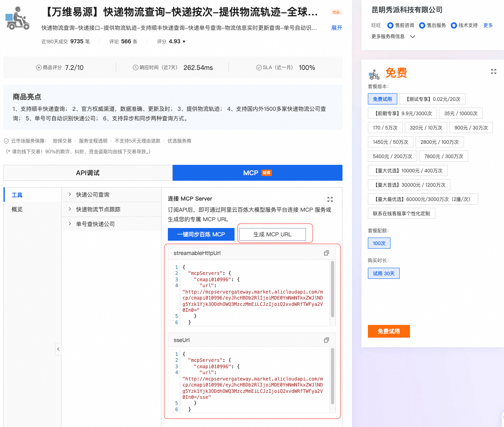Screen dimensions: 504x427
Task: Collapse the left sidebar with arrow handle
Action: (x=58, y=349)
